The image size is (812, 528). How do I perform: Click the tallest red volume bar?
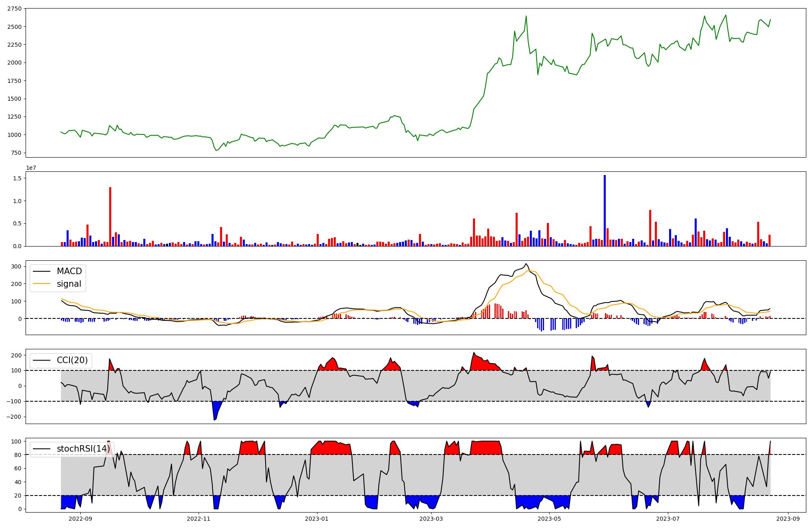[x=110, y=217]
